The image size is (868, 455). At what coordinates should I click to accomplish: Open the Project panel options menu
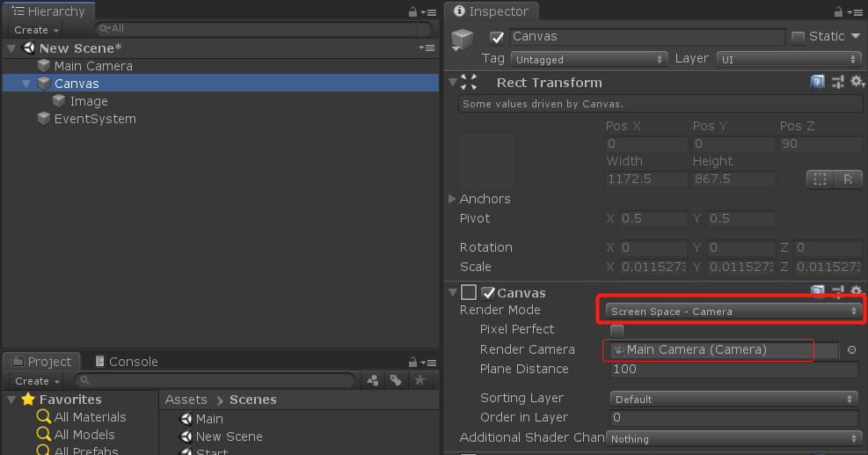[x=428, y=363]
